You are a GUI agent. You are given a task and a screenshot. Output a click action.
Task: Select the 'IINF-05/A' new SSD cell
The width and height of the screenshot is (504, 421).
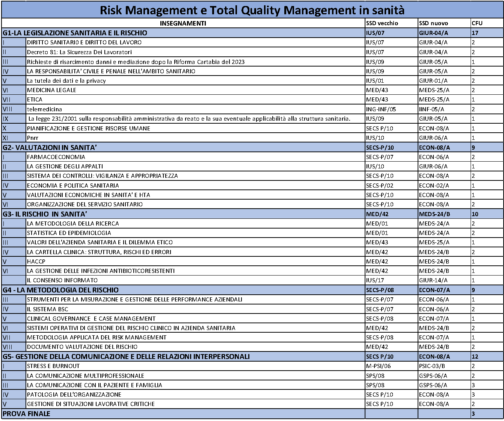444,109
